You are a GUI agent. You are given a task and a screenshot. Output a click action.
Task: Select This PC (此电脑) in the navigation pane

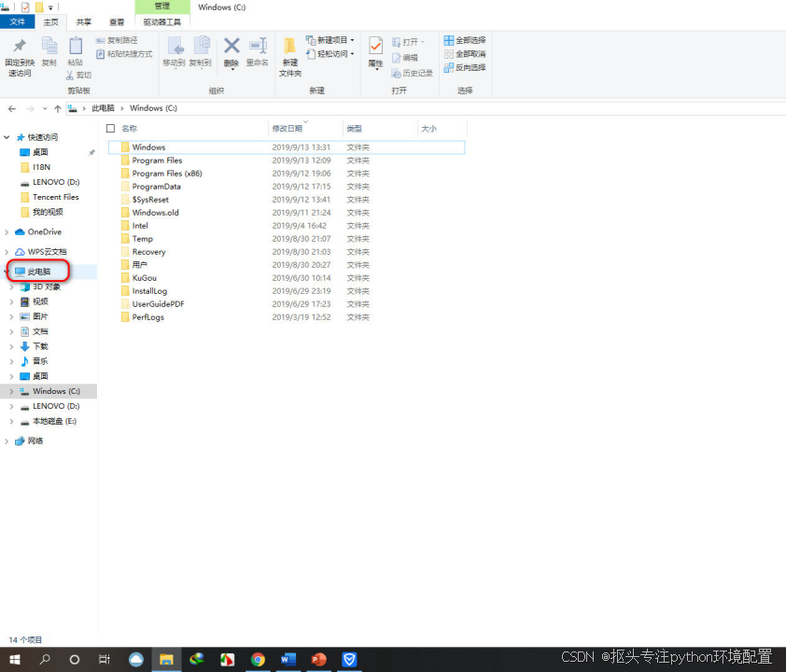coord(39,272)
